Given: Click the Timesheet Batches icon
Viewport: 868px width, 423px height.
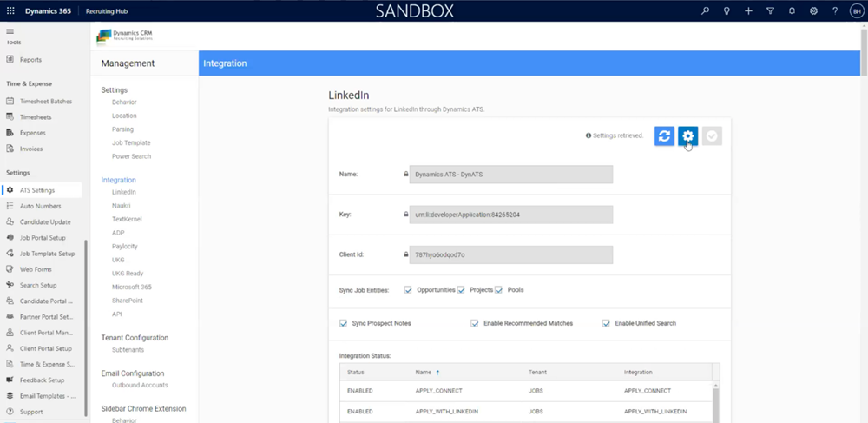Looking at the screenshot, I should [x=10, y=102].
